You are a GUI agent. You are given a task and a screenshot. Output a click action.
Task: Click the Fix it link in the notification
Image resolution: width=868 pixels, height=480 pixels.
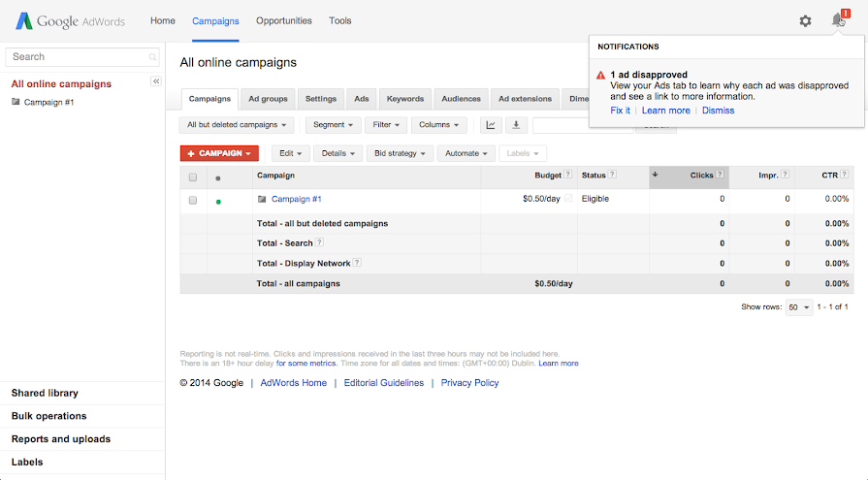[x=620, y=111]
